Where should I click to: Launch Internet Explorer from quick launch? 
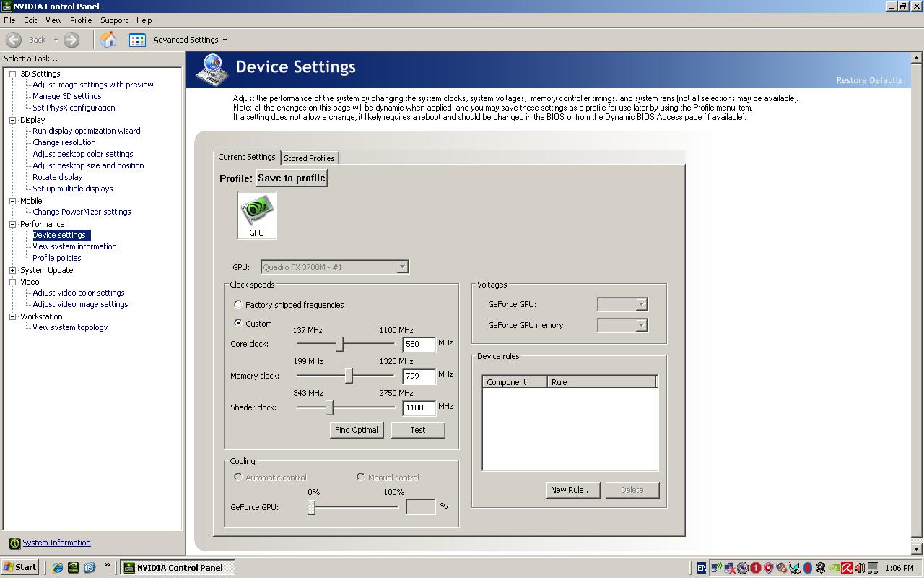pos(58,568)
